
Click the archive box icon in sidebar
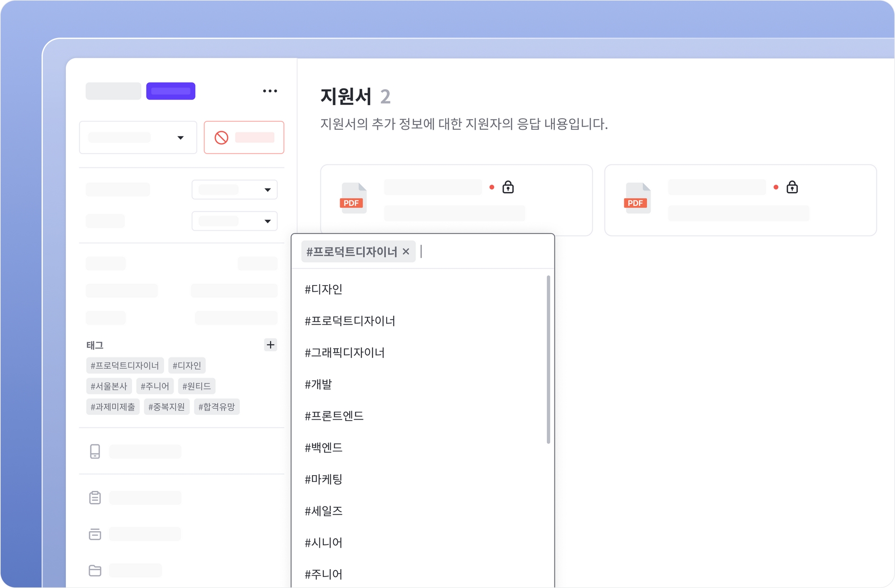(x=95, y=534)
